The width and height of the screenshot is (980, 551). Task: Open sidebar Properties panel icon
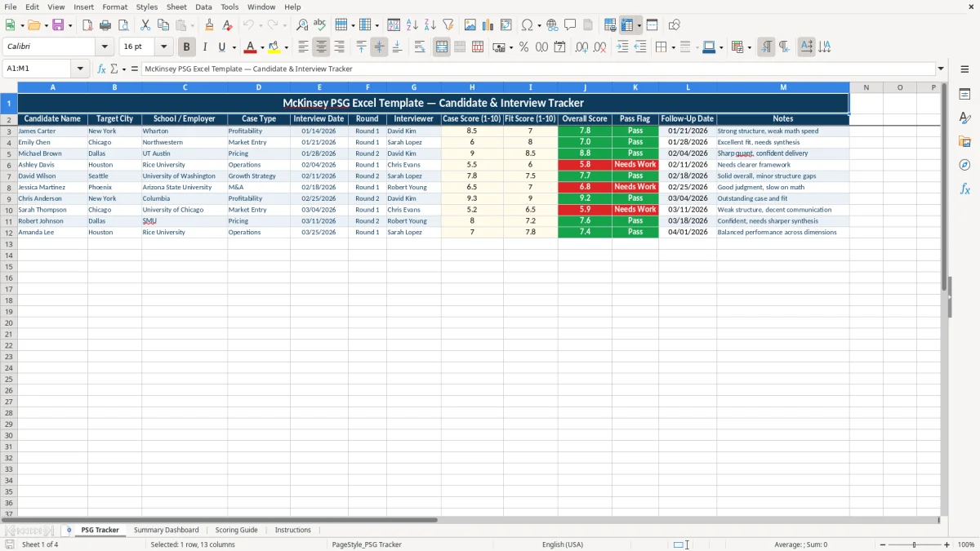coord(964,94)
